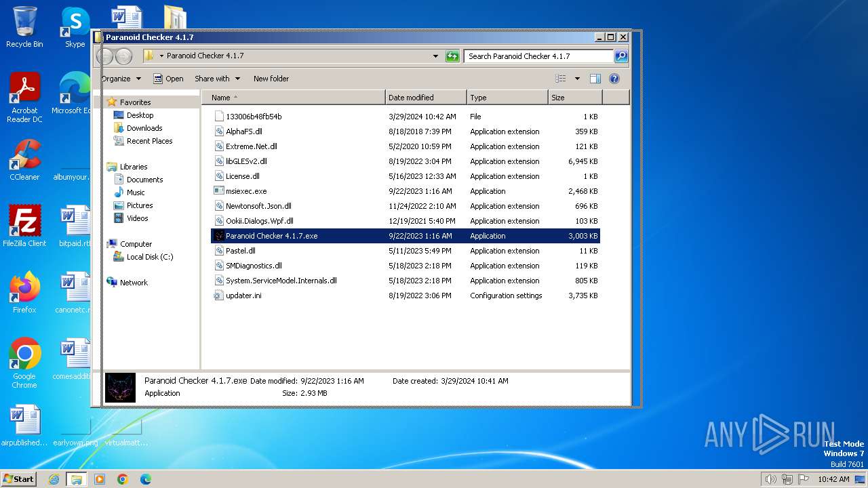Select Network in navigation pane
The height and width of the screenshot is (488, 868).
134,283
